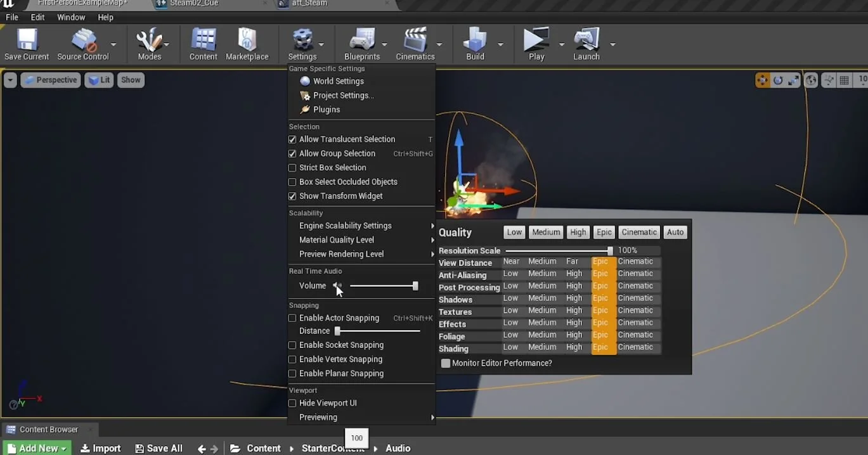Open the Material Quality Level submenu
The width and height of the screenshot is (868, 455).
[335, 240]
